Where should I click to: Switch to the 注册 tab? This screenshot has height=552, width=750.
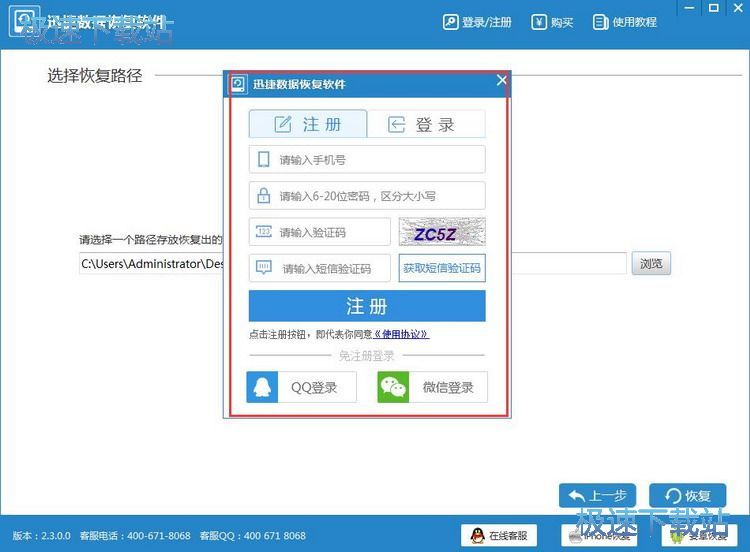click(308, 124)
